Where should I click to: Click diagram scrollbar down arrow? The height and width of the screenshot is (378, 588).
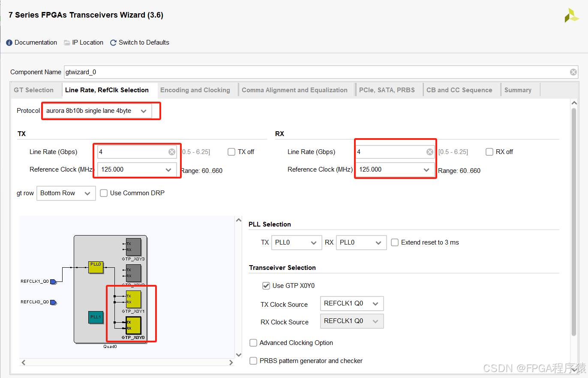(x=239, y=355)
